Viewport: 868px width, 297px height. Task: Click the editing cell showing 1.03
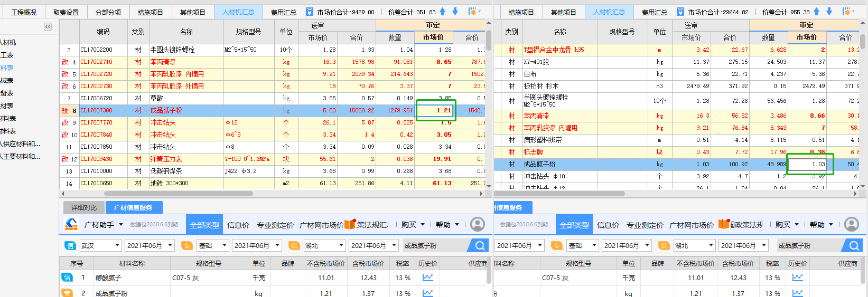click(808, 164)
